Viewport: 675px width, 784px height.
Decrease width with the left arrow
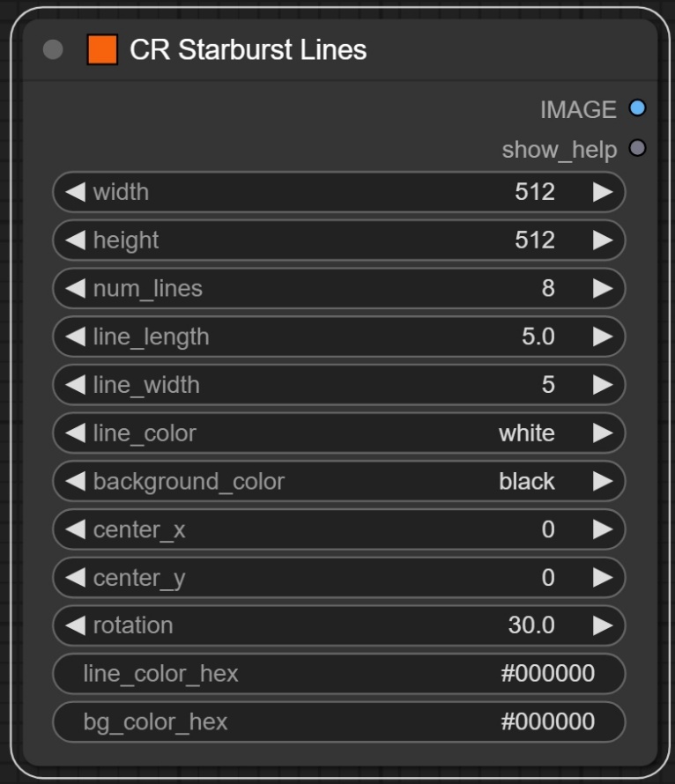76,192
